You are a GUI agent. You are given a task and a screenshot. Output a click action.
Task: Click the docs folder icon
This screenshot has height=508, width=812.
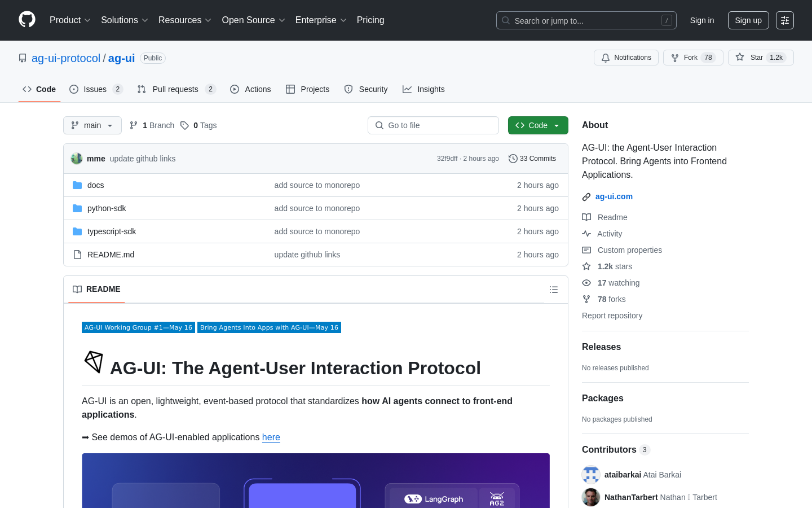point(77,185)
